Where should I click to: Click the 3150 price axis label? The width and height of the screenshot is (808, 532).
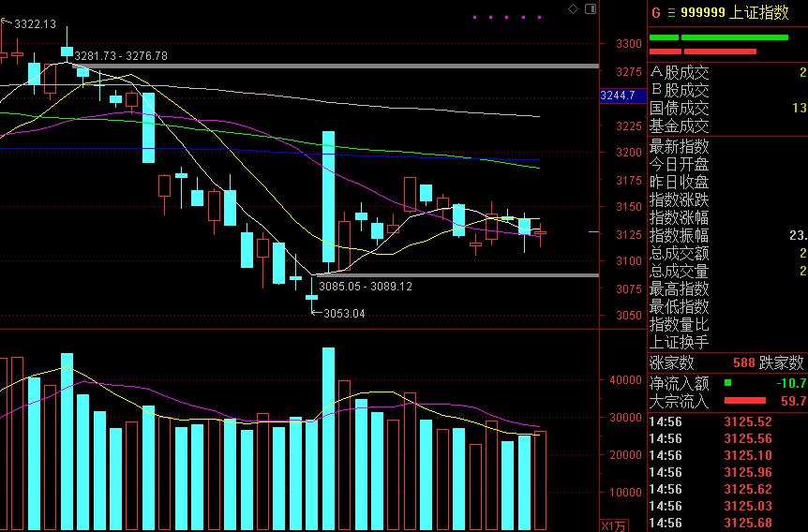click(629, 207)
